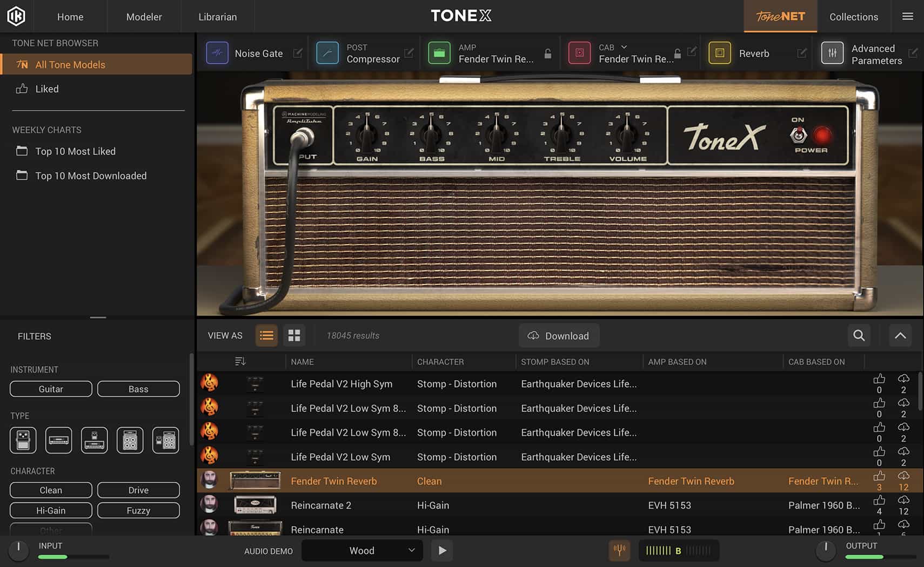Switch to list view
The width and height of the screenshot is (924, 567).
tap(266, 335)
